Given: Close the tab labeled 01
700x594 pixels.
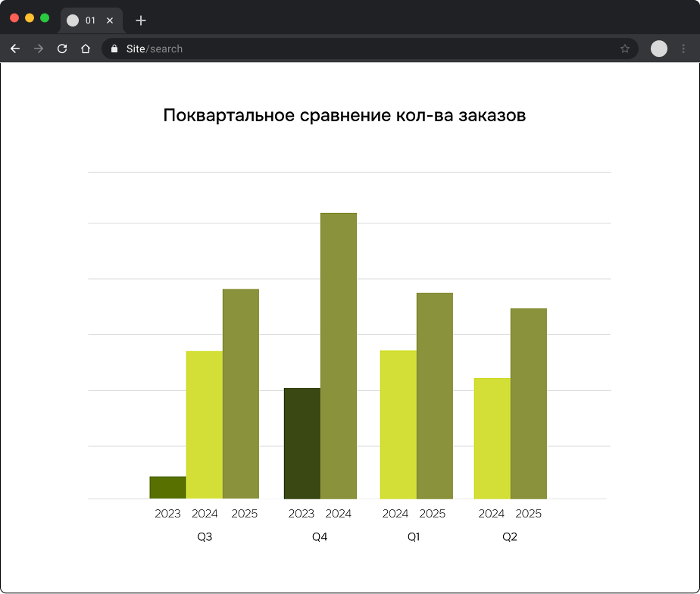Looking at the screenshot, I should pyautogui.click(x=110, y=20).
